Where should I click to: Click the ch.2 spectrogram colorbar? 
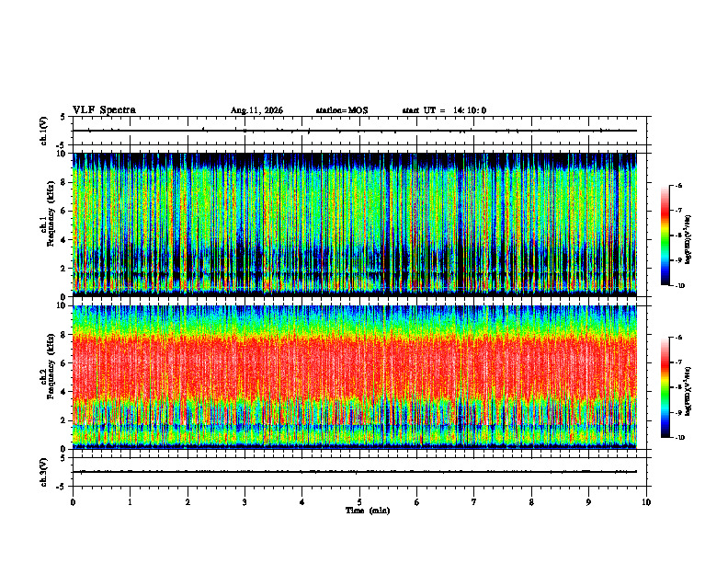(665, 387)
